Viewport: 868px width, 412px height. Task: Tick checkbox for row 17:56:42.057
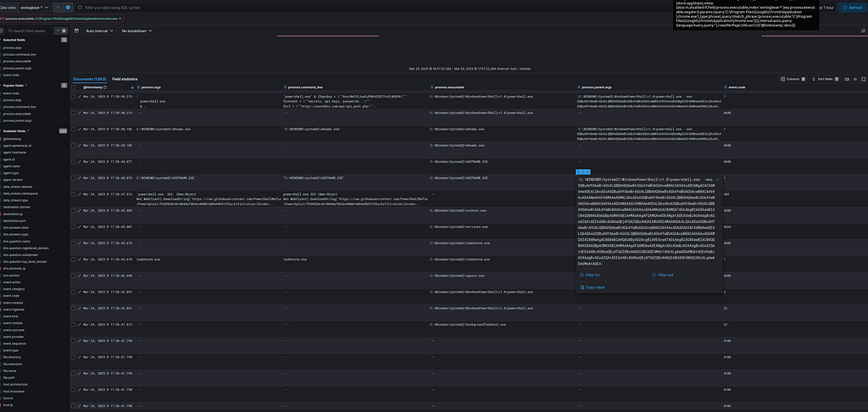coord(74,292)
